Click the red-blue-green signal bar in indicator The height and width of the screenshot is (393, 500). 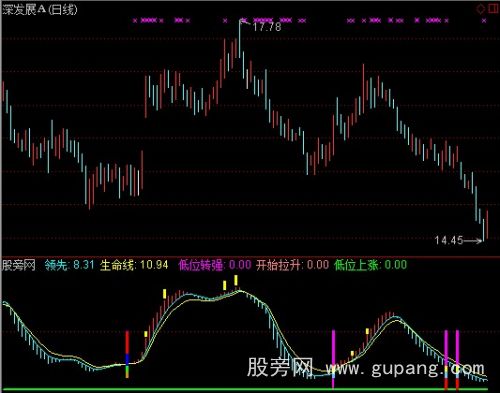point(127,354)
